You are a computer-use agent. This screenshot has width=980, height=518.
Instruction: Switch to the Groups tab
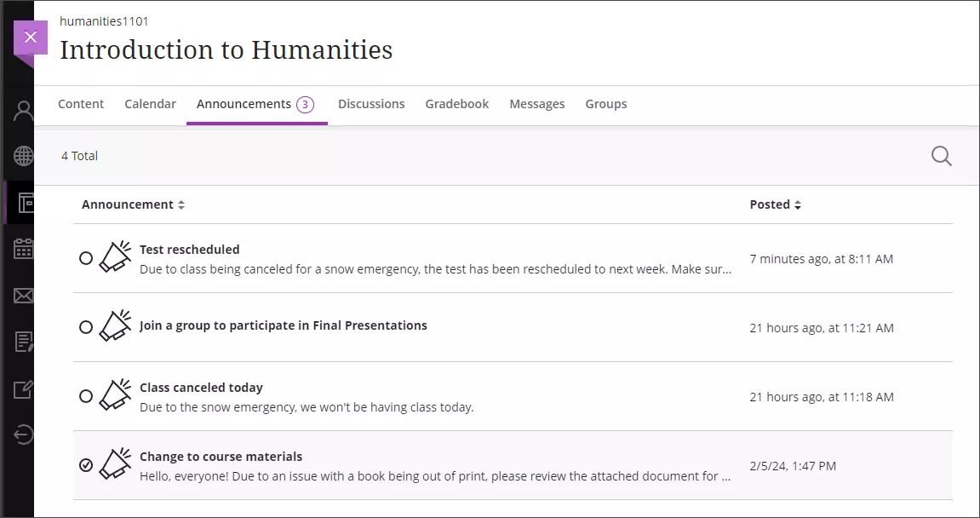click(x=606, y=103)
